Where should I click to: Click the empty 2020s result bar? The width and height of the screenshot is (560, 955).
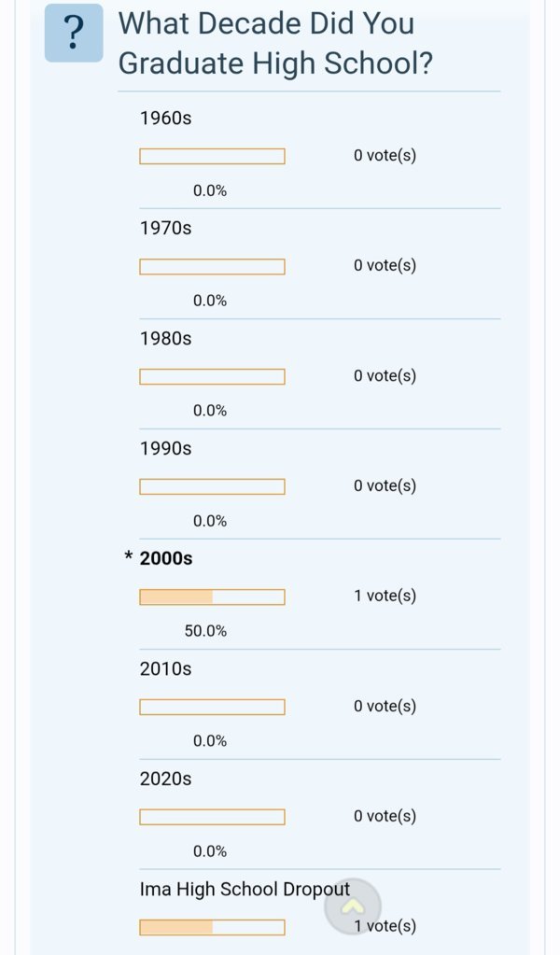coord(212,817)
